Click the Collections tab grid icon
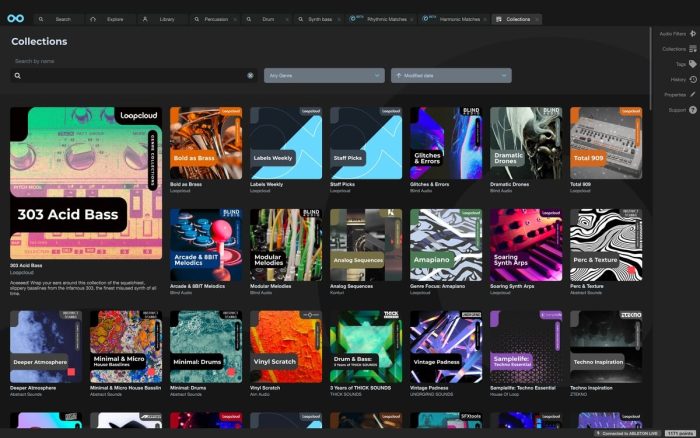 pyautogui.click(x=499, y=19)
